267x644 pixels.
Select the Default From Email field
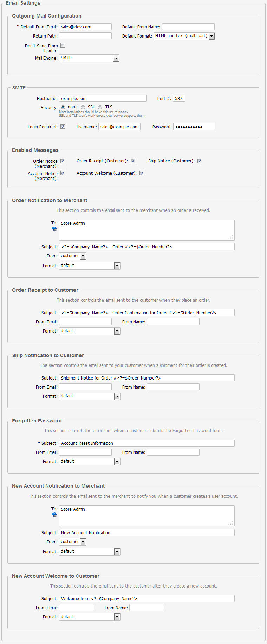85,27
